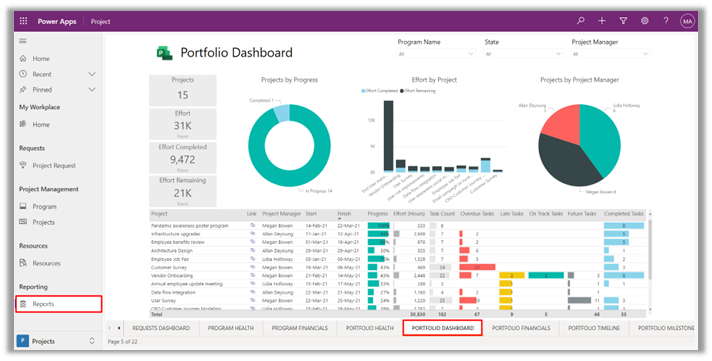Open the Project Manager filter dropdown
The image size is (712, 361).
[610, 54]
